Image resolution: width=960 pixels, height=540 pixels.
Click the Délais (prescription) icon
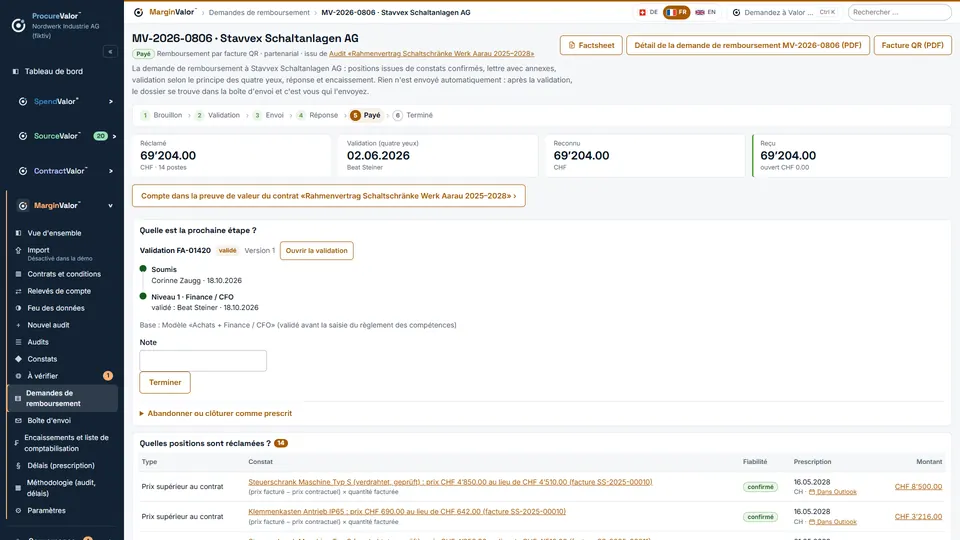[x=18, y=466]
